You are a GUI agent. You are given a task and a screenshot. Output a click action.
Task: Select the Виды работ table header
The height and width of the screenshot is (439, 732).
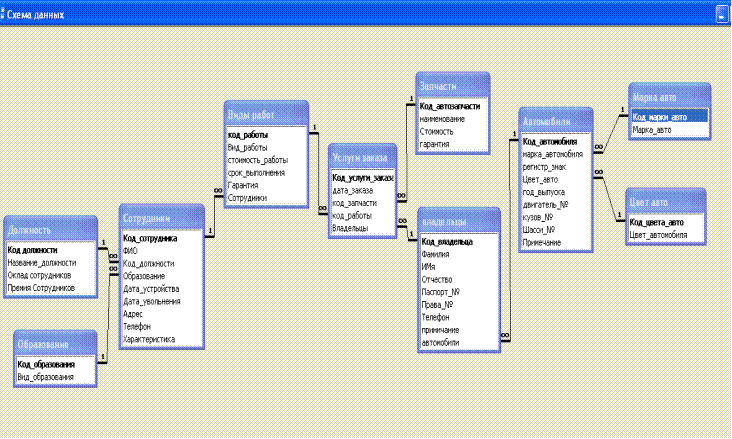(x=265, y=115)
